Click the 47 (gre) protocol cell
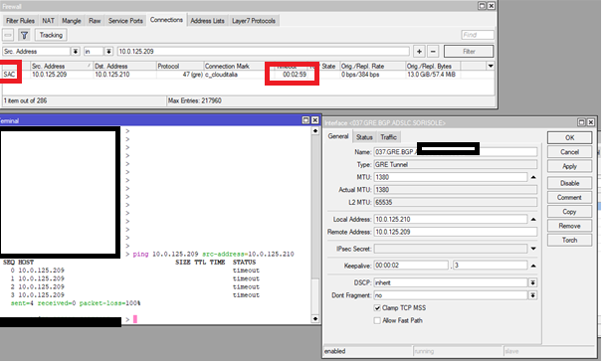The height and width of the screenshot is (364, 605). 192,75
